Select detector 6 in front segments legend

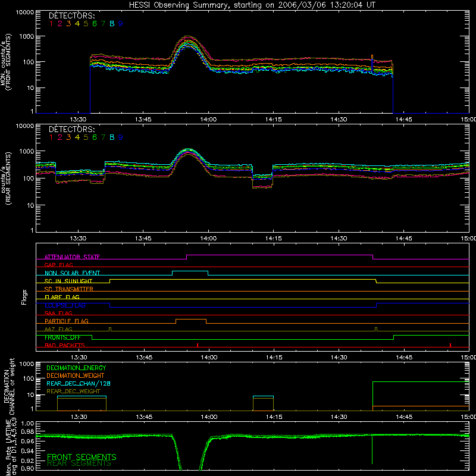click(x=95, y=24)
